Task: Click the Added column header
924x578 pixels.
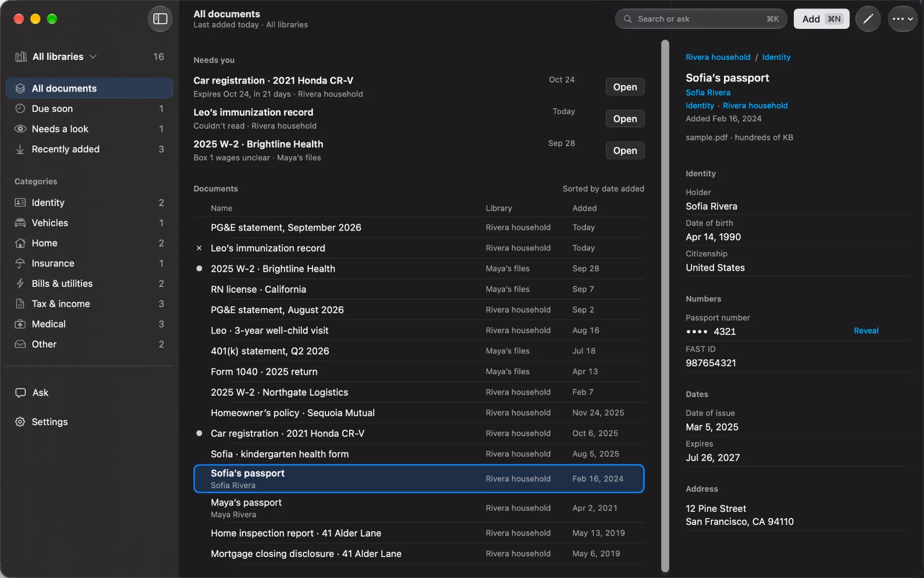Action: pyautogui.click(x=584, y=208)
